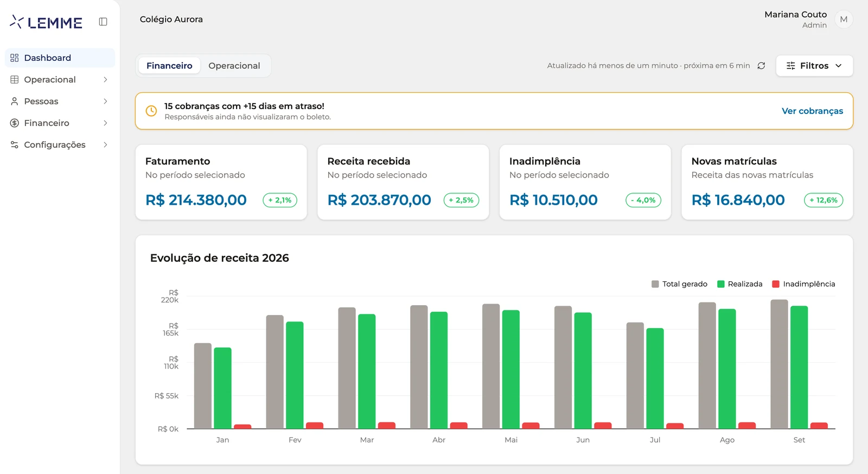Toggle Inadimplência legend swatch

point(776,284)
